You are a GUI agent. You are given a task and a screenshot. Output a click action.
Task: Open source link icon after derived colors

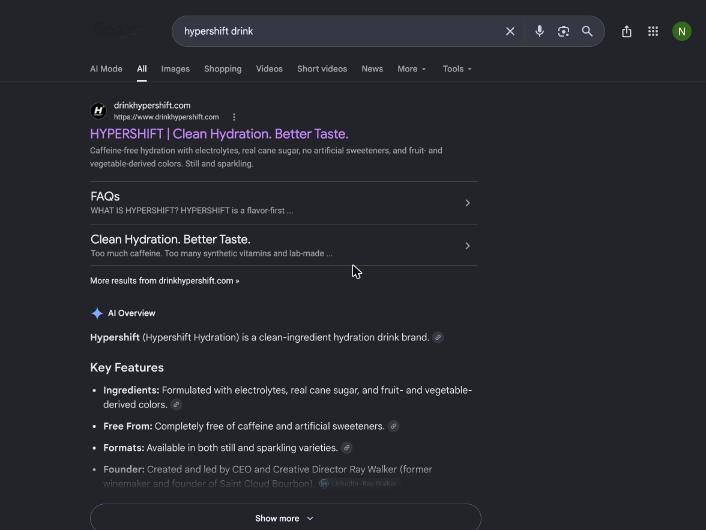coord(176,405)
